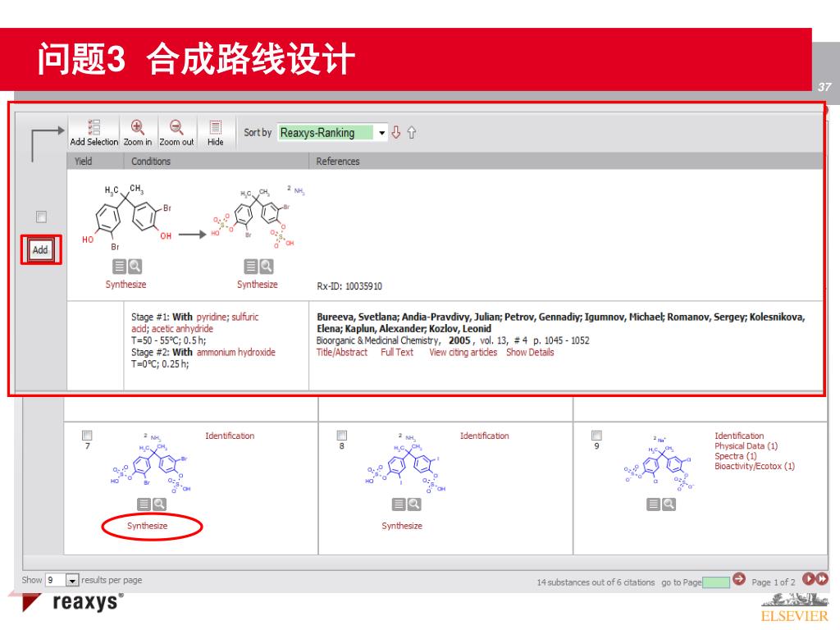840x630 pixels.
Task: Open Physical Data (1) for substance 9
Action: (746, 446)
